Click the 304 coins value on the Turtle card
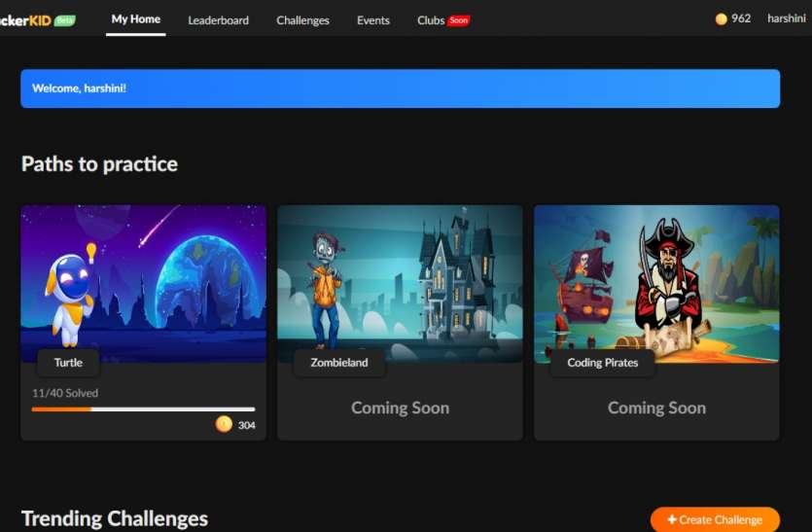Image resolution: width=812 pixels, height=532 pixels. (x=246, y=425)
